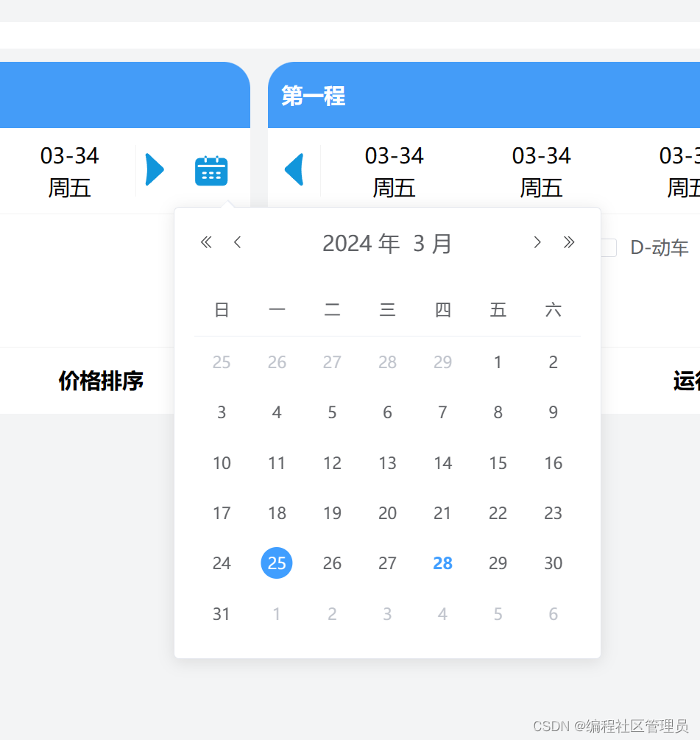Screen dimensions: 700x740
Task: Click March 10 in the calendar grid
Action: [222, 462]
